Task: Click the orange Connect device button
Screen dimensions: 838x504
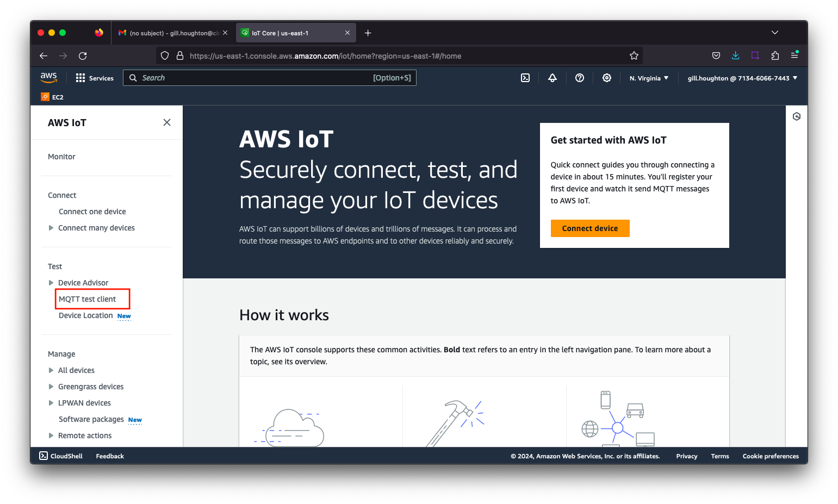Action: pos(590,228)
